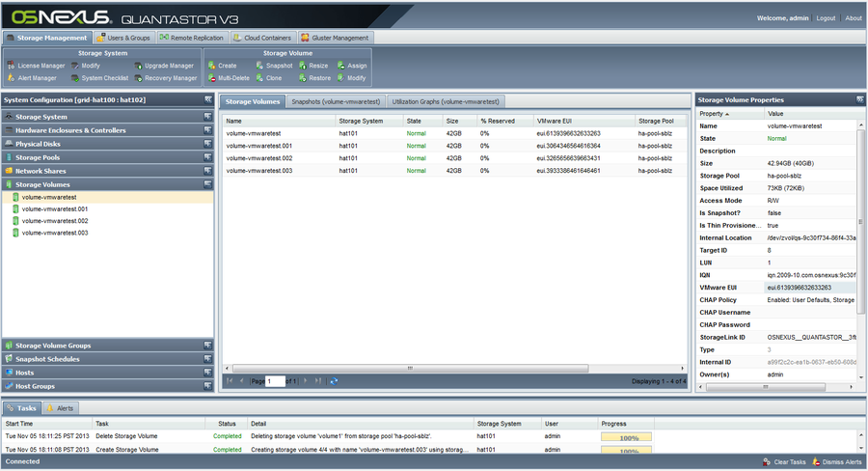Click the Logout link
Screen dimensions: 868x471
tap(826, 18)
